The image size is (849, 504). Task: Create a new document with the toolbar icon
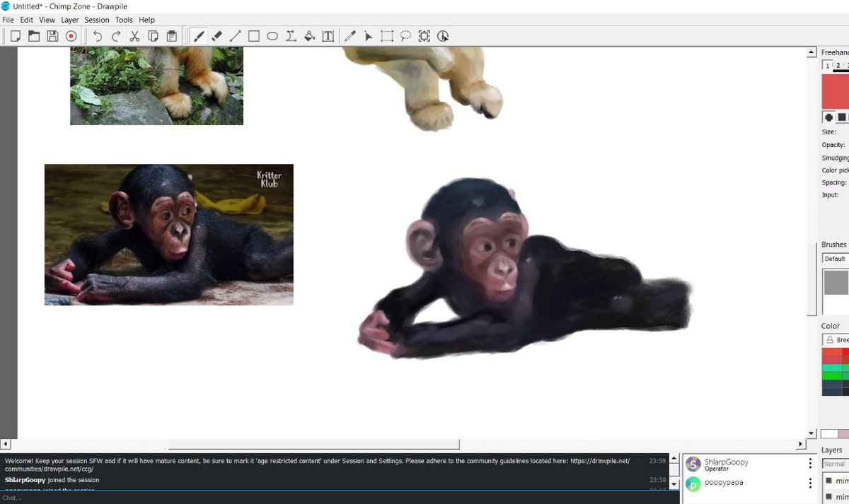click(x=15, y=36)
